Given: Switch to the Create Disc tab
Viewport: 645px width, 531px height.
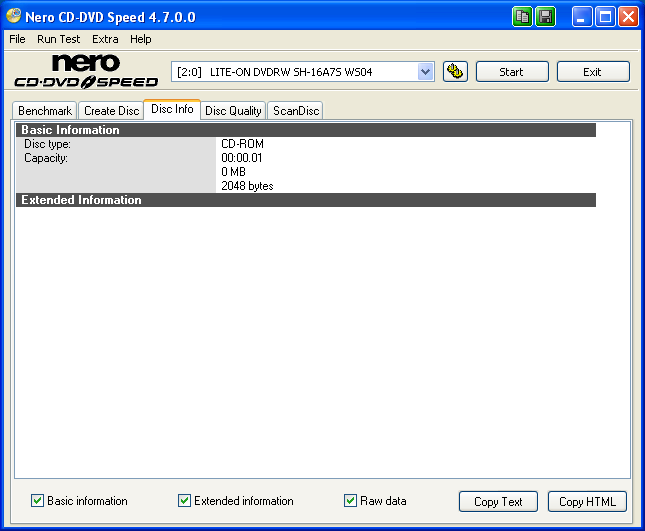Looking at the screenshot, I should pos(111,111).
